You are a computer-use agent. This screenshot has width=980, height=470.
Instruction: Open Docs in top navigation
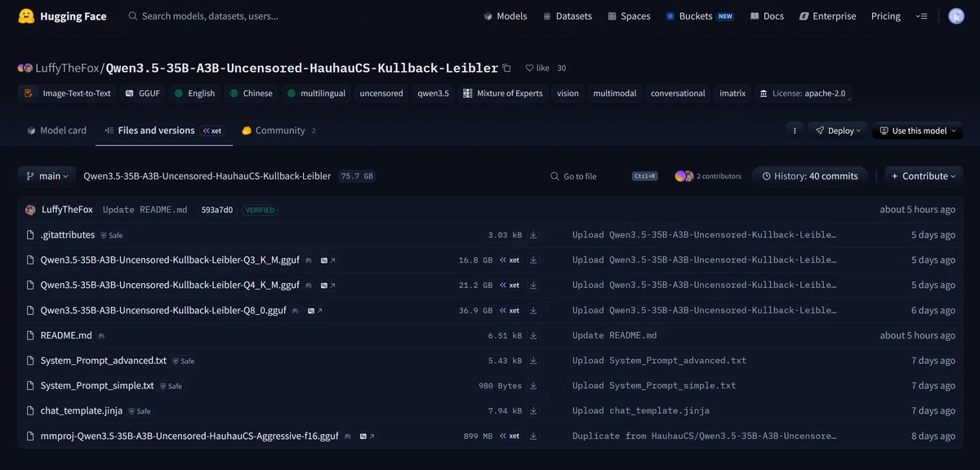click(767, 16)
